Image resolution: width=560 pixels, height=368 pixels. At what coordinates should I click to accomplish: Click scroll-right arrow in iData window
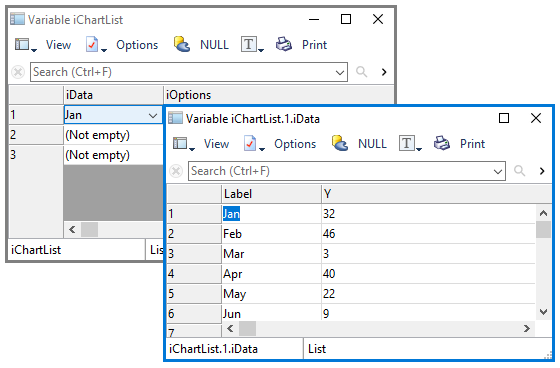[x=526, y=328]
